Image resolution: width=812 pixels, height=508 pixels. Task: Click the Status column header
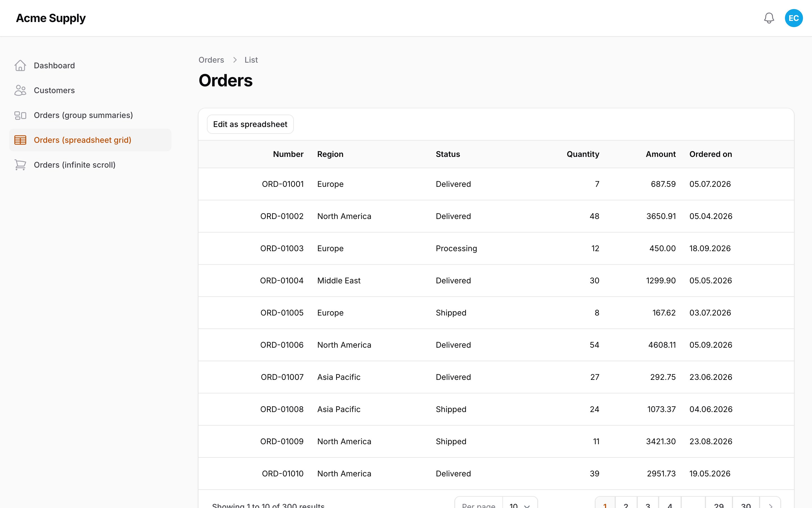[448, 154]
